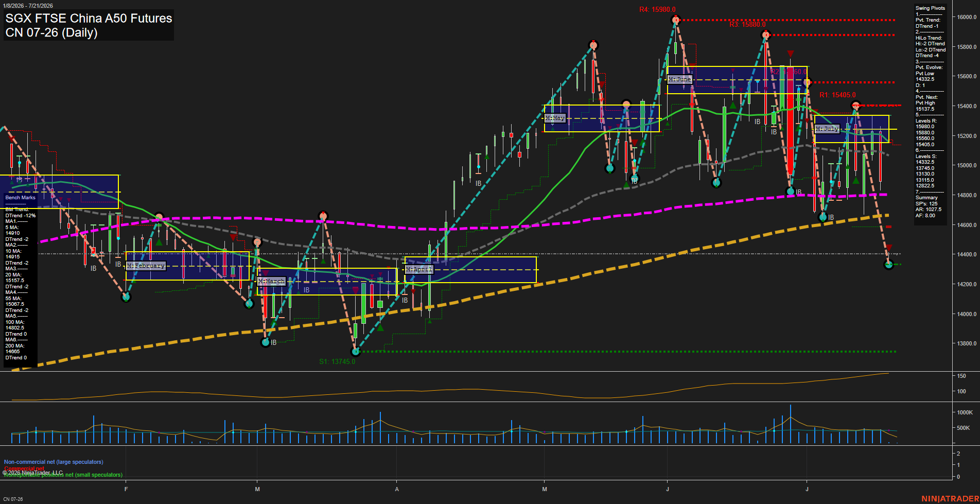The image size is (980, 504).
Task: Click the tallest volume bar in volume panel
Action: tap(791, 424)
